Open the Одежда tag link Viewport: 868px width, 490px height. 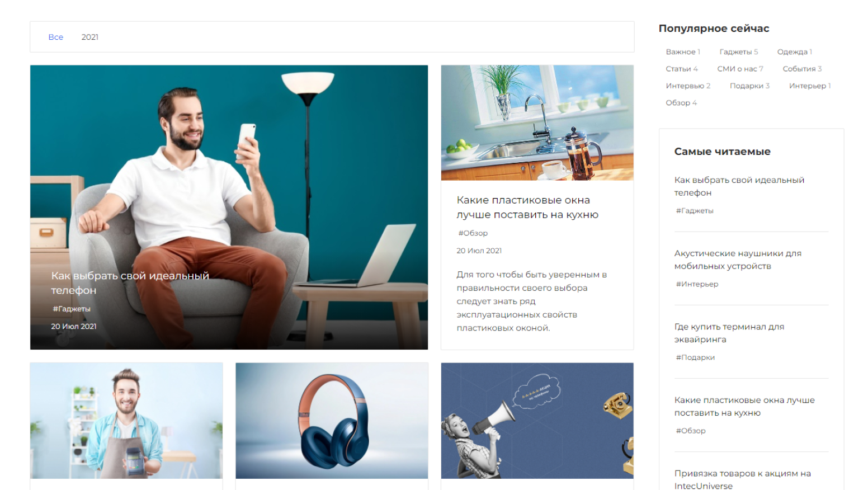(794, 51)
